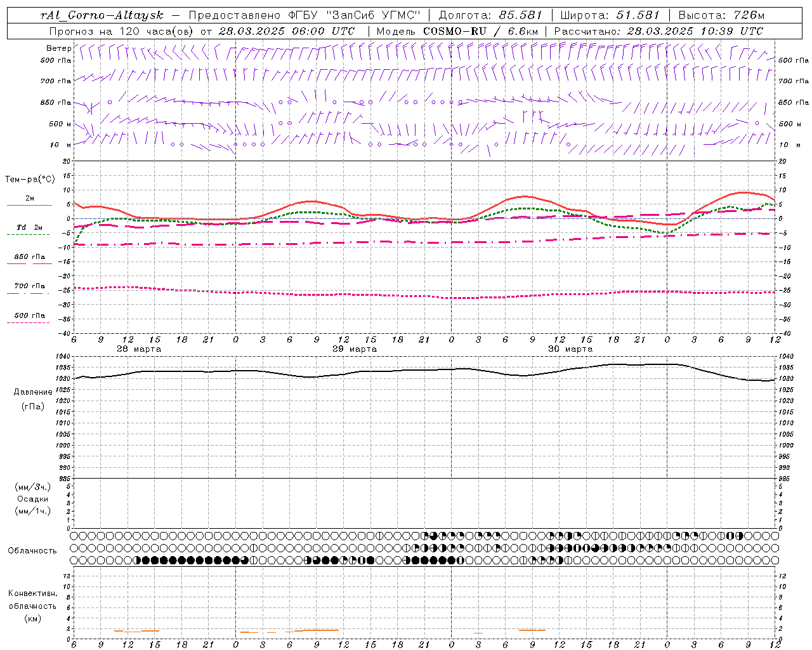Click the Осадки panel label

click(x=33, y=499)
